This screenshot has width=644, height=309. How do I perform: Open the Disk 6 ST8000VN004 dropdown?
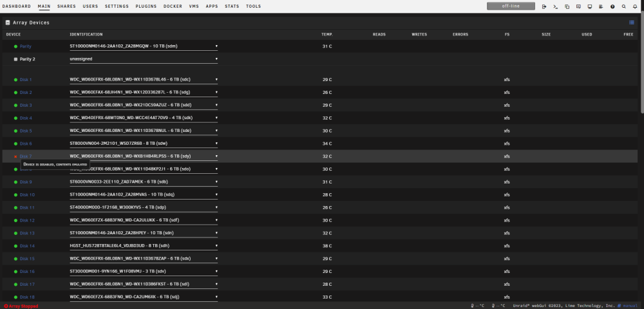click(x=144, y=144)
